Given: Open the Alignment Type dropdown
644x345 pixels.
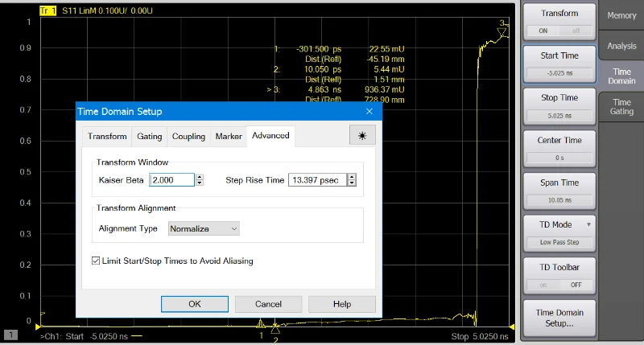Looking at the screenshot, I should tap(204, 228).
